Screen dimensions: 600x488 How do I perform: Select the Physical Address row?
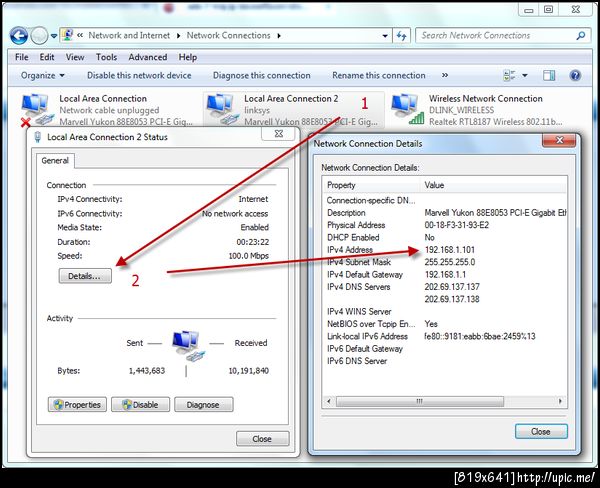[x=444, y=225]
